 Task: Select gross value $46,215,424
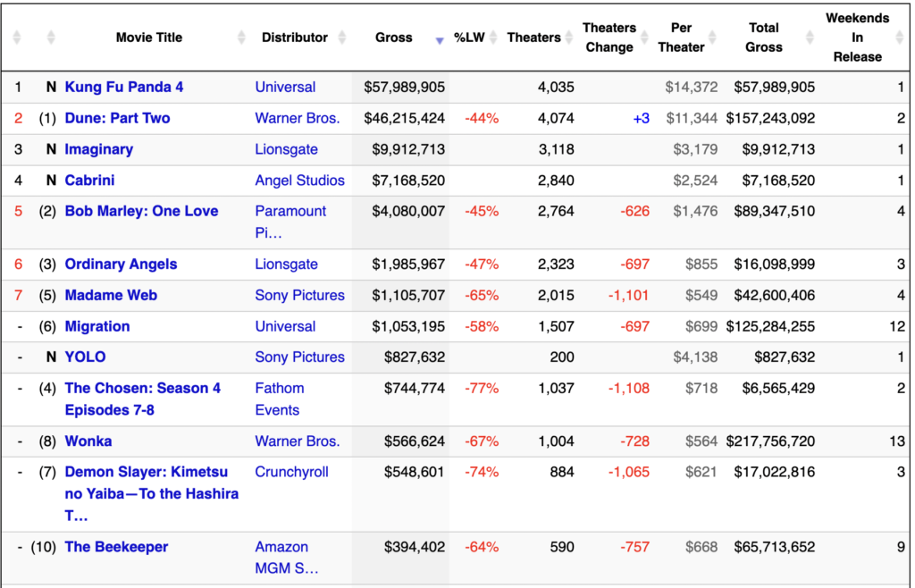click(404, 118)
